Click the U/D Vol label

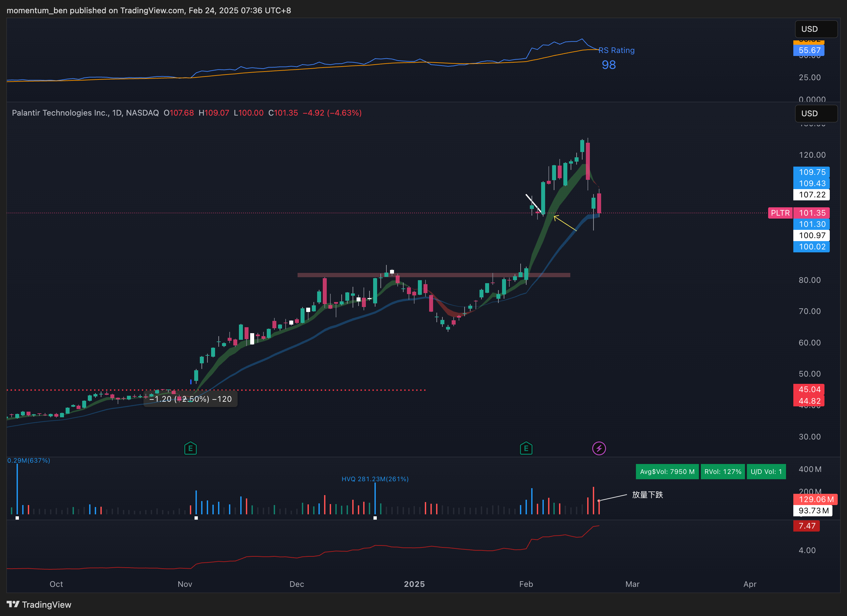click(766, 472)
